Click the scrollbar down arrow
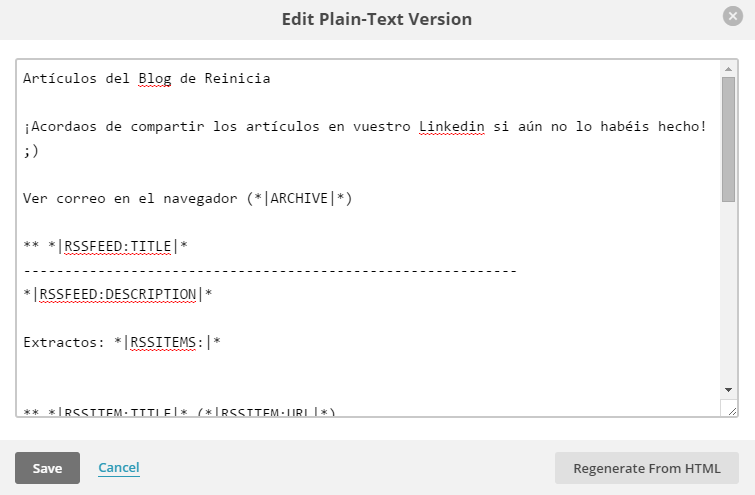Screen dimensions: 755x495 click(729, 389)
